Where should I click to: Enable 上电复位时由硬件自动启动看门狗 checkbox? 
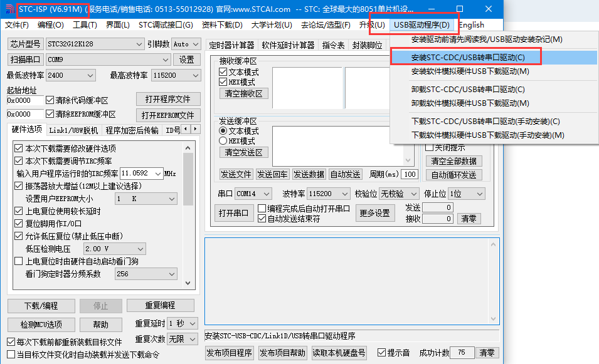point(18,261)
